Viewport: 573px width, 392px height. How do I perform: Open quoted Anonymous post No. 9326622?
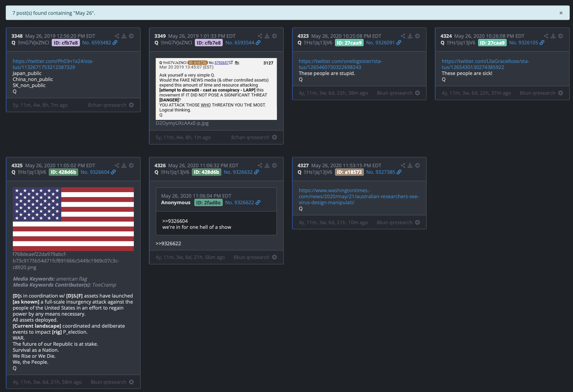(x=242, y=203)
